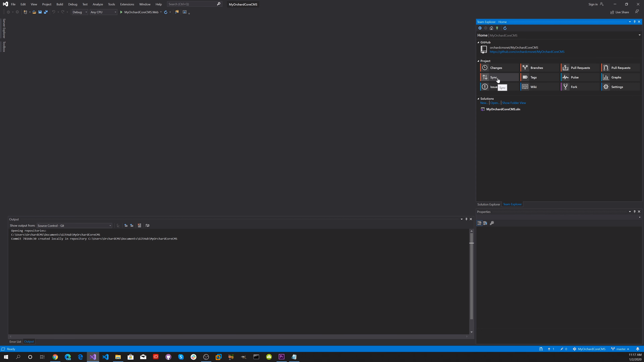The width and height of the screenshot is (644, 362).
Task: Toggle auto-hide pin on the Properties panel
Action: point(634,212)
